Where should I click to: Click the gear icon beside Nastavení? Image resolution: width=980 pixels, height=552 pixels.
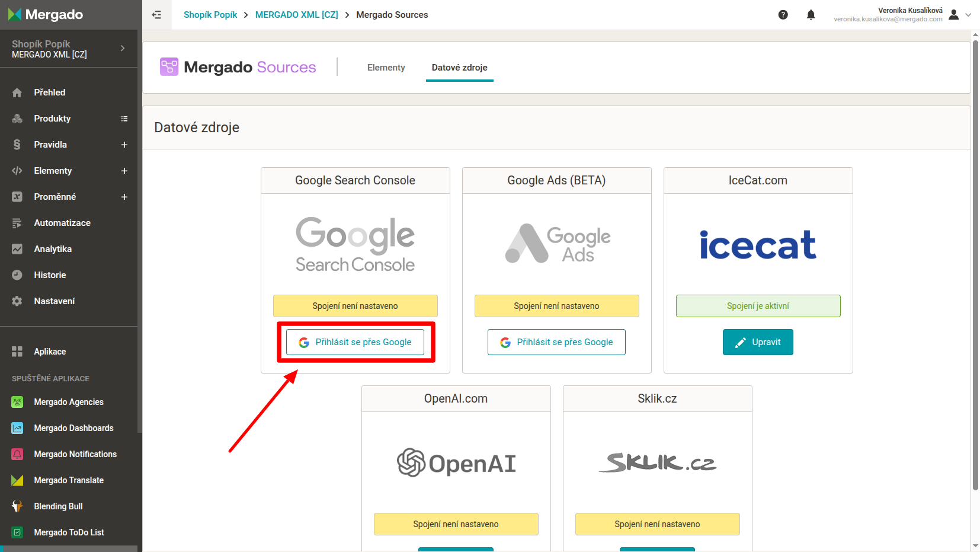pyautogui.click(x=17, y=301)
